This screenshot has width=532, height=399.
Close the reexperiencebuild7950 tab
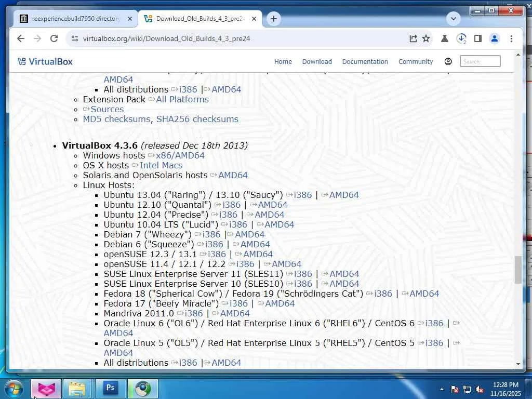129,19
